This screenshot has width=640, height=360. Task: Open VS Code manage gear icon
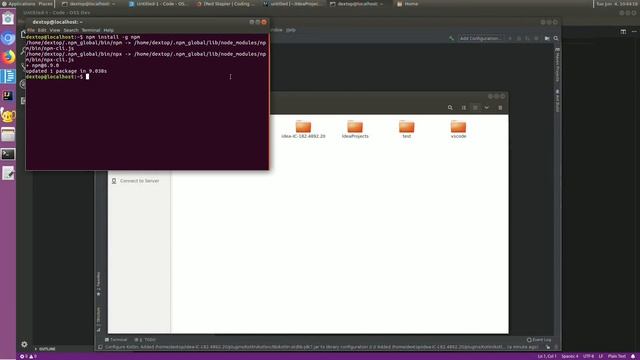(24, 344)
